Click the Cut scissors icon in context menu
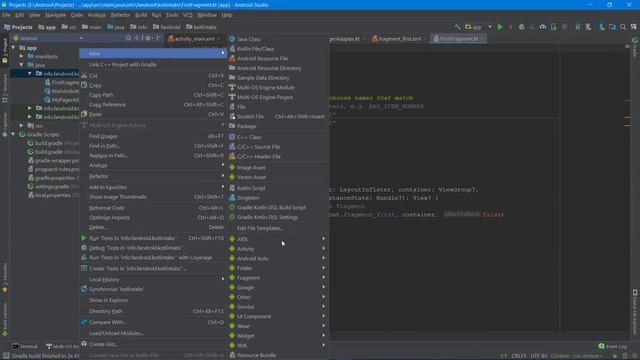This screenshot has width=640, height=360. tap(84, 76)
